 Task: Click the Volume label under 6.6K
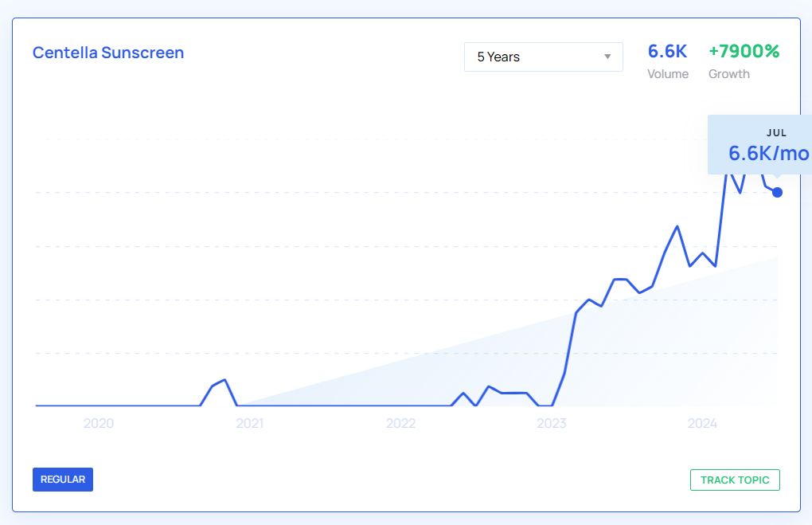tap(667, 74)
